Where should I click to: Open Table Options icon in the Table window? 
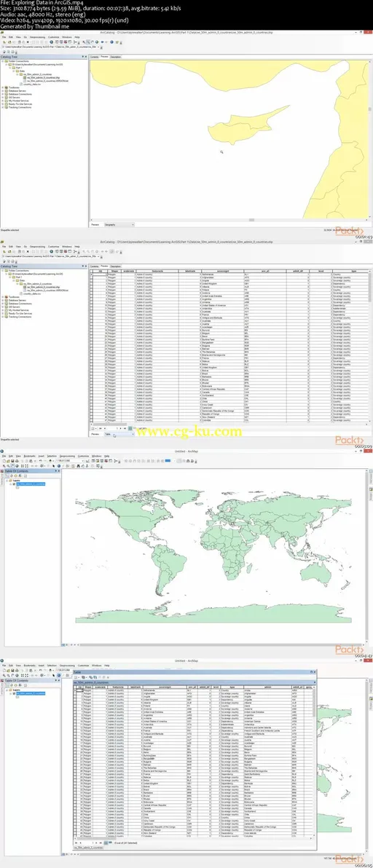tap(76, 677)
